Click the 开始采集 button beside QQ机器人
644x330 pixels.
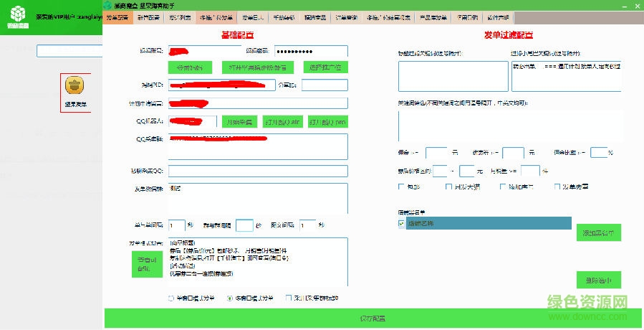[x=240, y=122]
